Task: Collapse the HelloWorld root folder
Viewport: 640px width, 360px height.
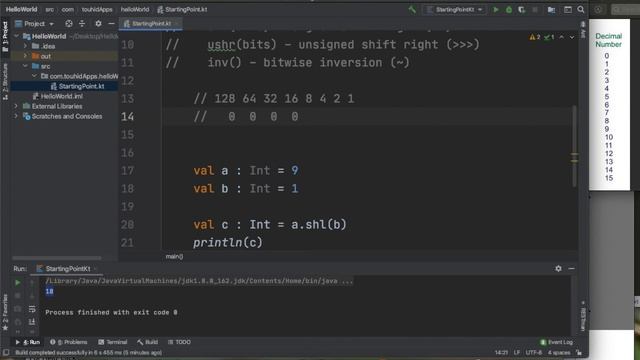Action: point(16,36)
